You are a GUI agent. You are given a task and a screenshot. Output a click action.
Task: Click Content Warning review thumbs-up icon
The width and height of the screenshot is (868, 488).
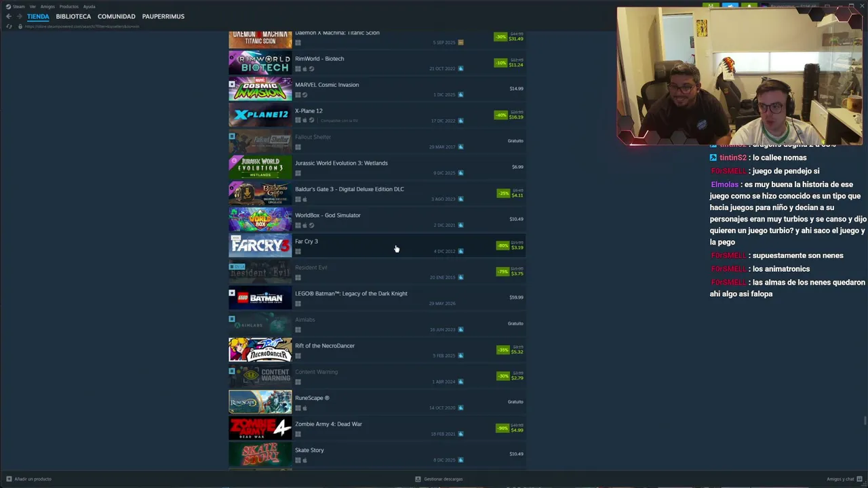point(460,382)
